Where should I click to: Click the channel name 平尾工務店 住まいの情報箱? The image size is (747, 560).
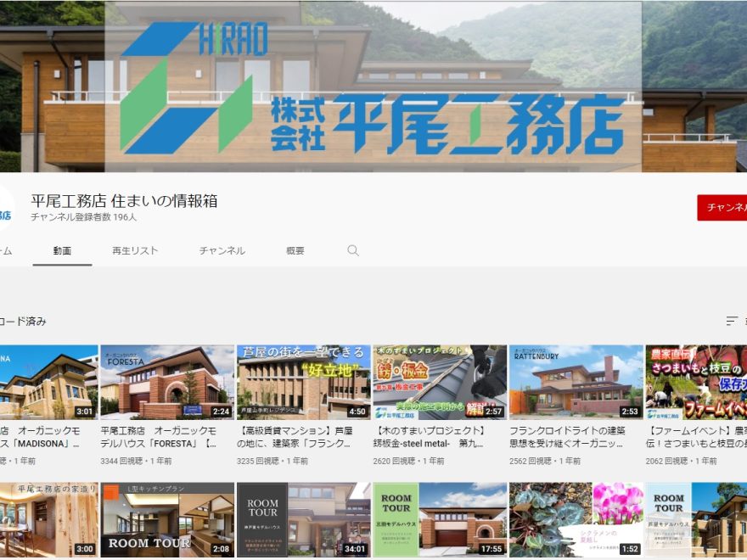coord(124,200)
